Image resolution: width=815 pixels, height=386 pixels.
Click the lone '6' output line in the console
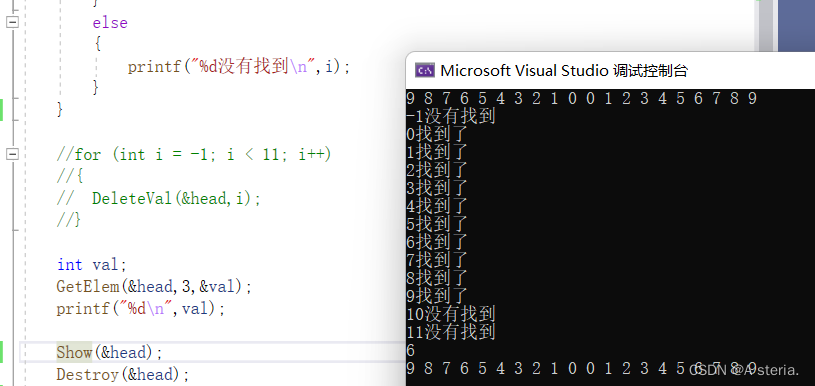click(411, 351)
